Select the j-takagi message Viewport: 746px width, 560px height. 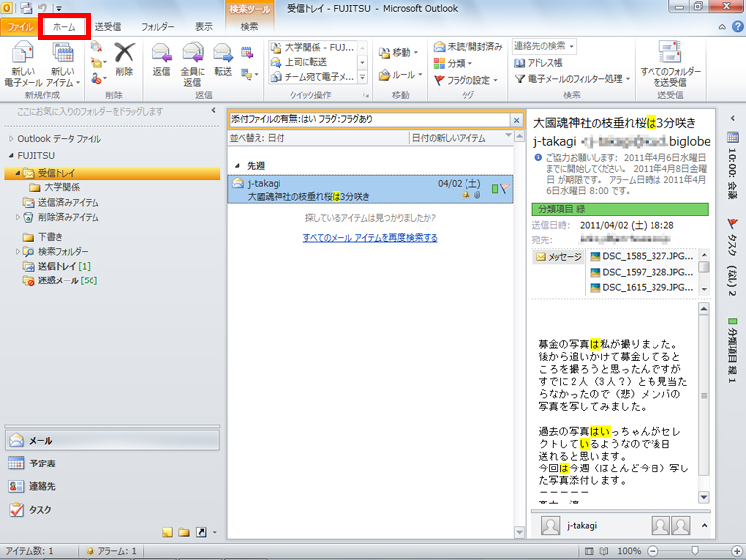(x=371, y=189)
